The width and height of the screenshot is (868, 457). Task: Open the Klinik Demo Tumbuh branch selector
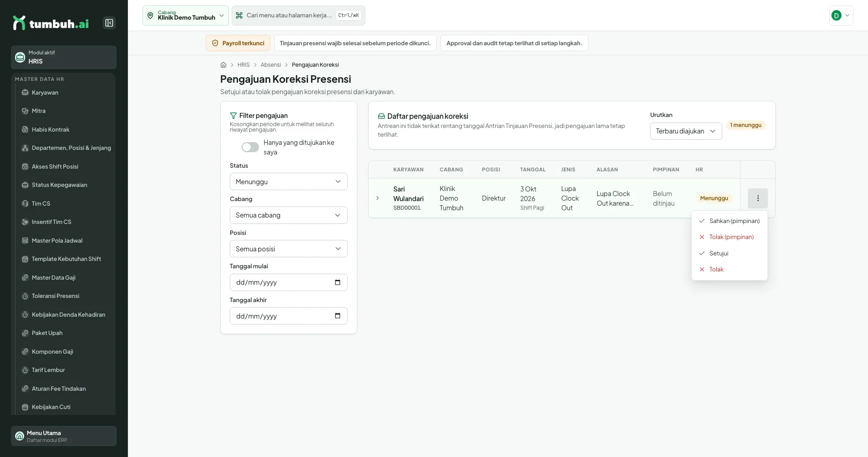pyautogui.click(x=185, y=16)
